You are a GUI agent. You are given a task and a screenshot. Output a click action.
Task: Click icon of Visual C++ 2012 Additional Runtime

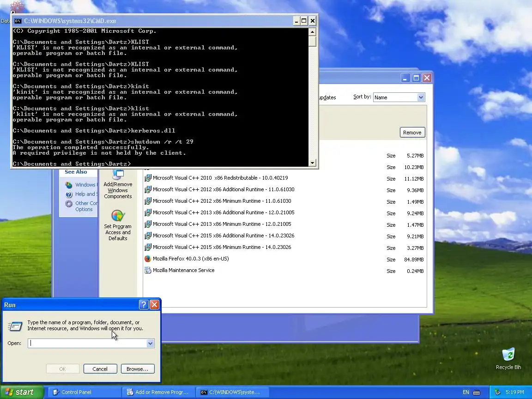tap(148, 189)
